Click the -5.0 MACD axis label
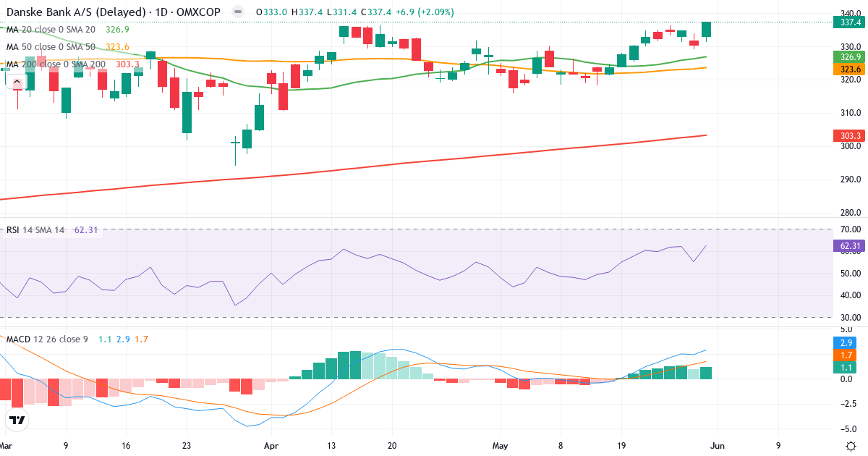Viewport: 868px width, 456px height. coord(847,428)
